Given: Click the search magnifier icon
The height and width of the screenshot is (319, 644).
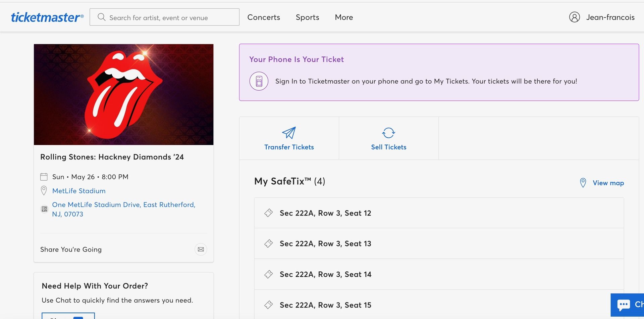Looking at the screenshot, I should (101, 17).
